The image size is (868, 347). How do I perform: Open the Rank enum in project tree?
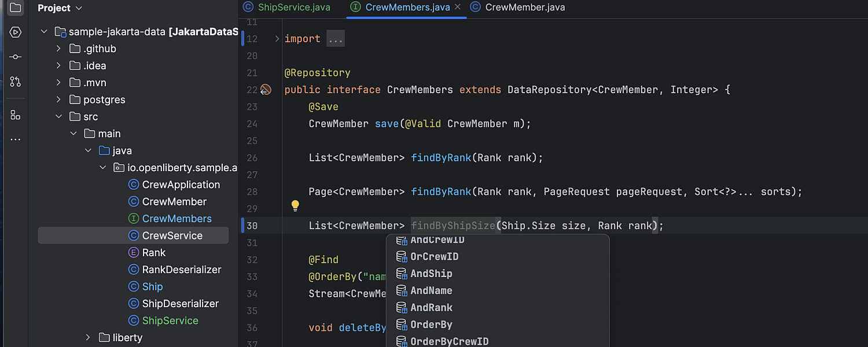[153, 253]
